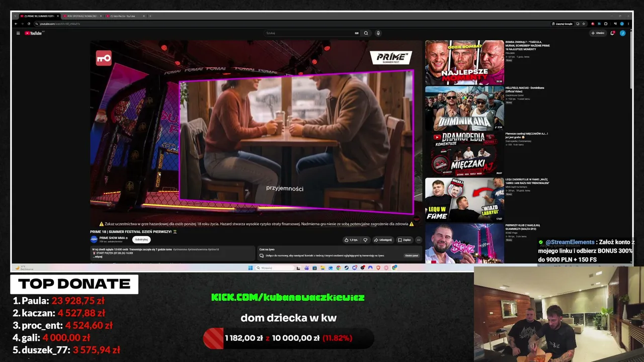Share the video with Udostępnij
The height and width of the screenshot is (362, 644).
[382, 240]
